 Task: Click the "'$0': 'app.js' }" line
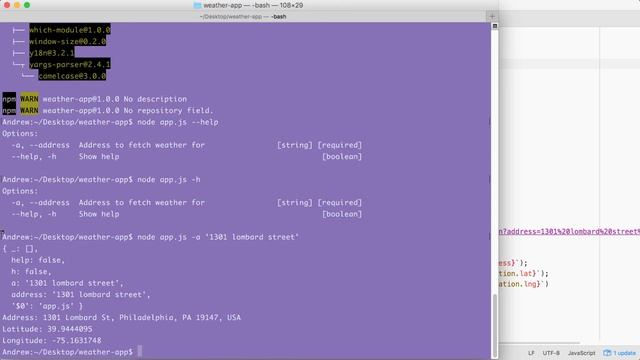point(47,306)
